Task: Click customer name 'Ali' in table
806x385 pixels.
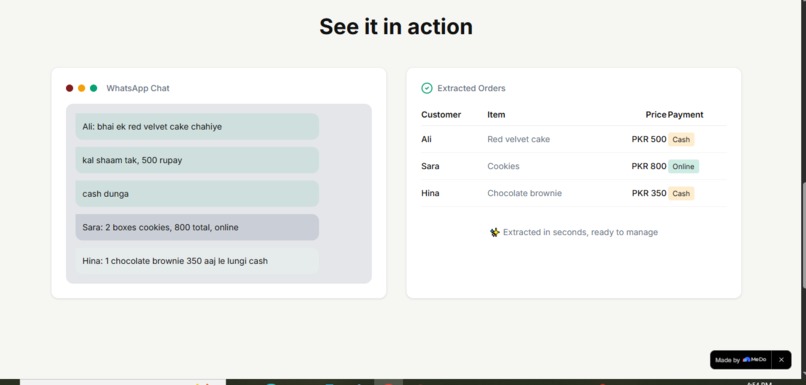Action: tap(426, 139)
